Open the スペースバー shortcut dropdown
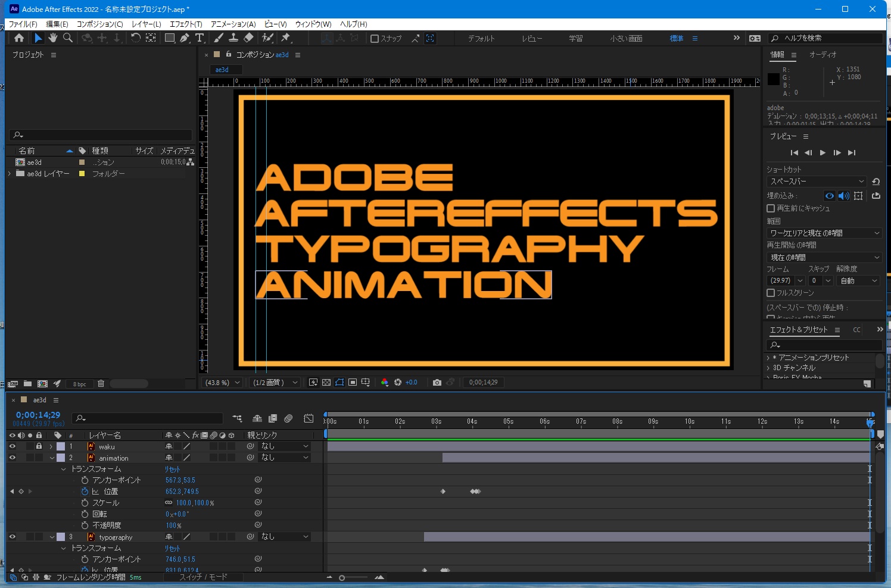Screen dimensions: 891x588 tap(816, 182)
